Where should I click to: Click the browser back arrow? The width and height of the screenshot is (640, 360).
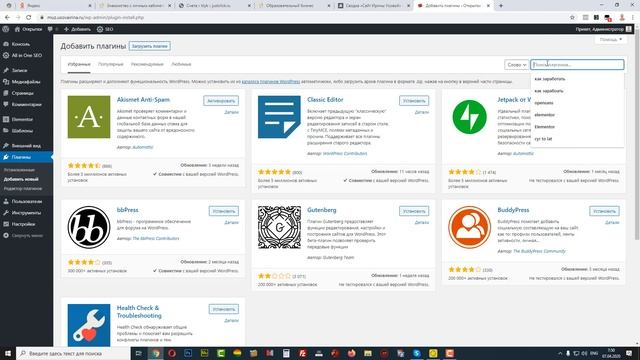point(7,18)
